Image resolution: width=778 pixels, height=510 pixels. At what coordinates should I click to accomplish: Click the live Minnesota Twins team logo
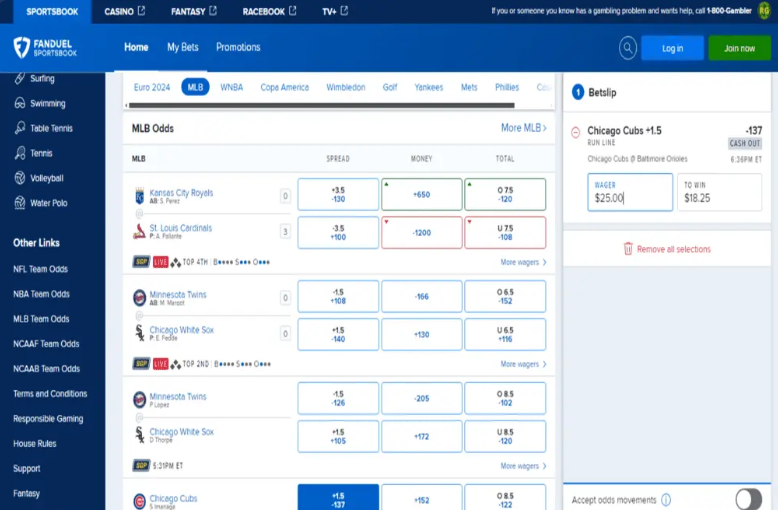point(139,298)
